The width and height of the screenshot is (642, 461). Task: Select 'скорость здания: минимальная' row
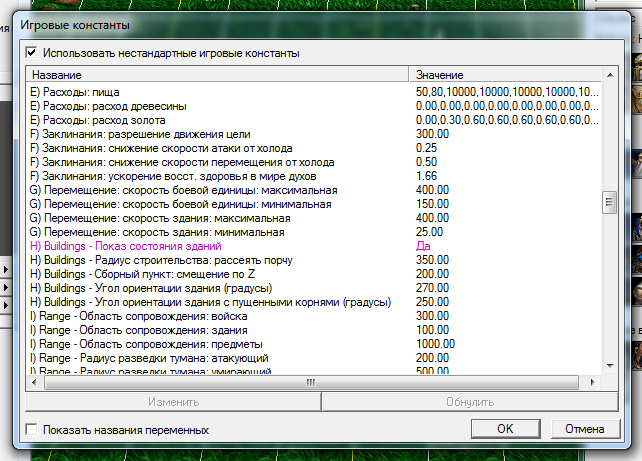tap(314, 232)
